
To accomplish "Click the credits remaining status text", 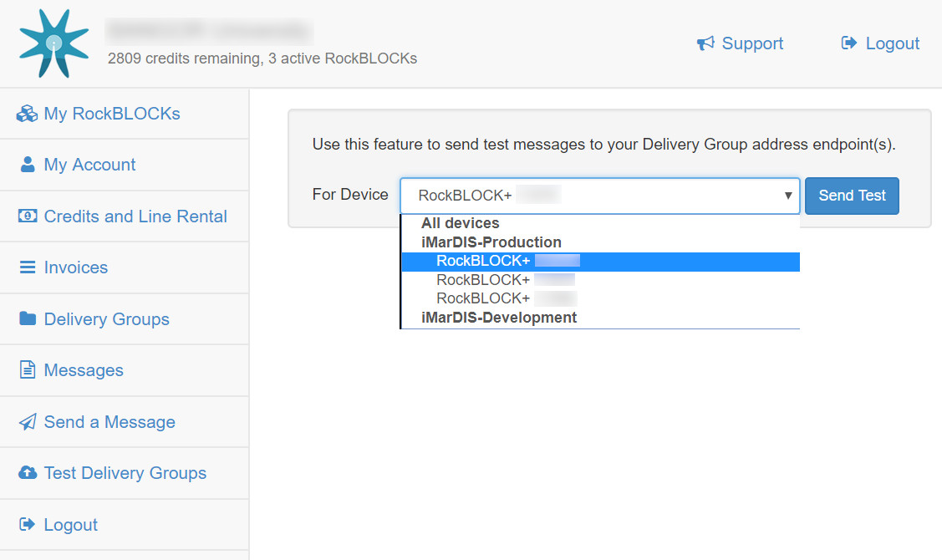I will click(262, 59).
